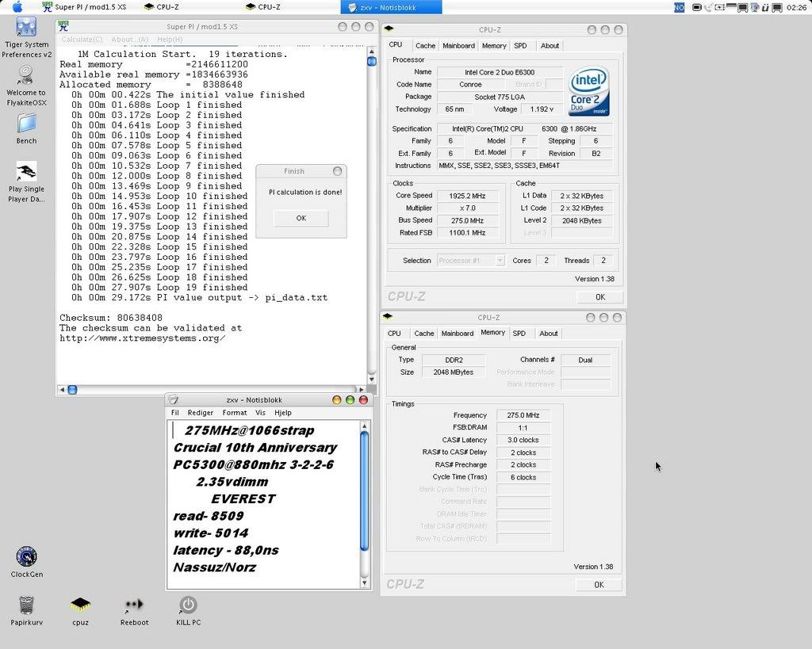Click the clock showing 02:26

[796, 7]
